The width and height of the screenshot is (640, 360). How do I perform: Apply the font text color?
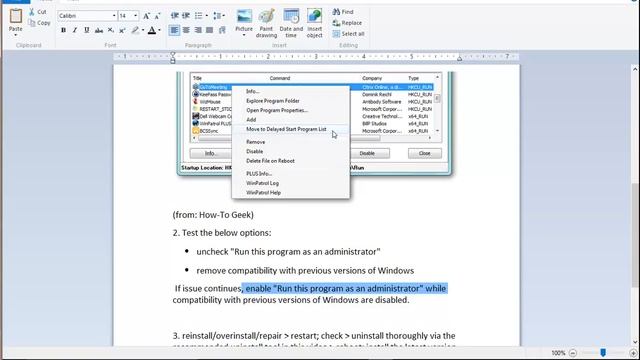(151, 30)
